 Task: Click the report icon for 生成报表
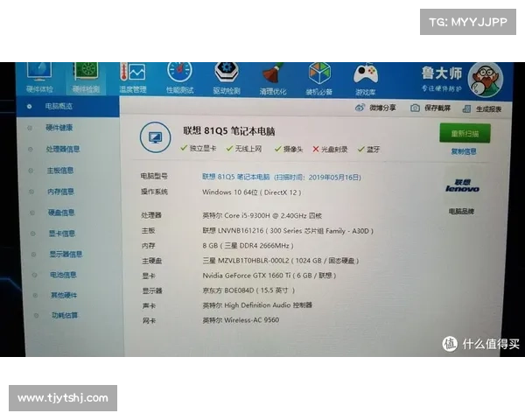click(466, 108)
